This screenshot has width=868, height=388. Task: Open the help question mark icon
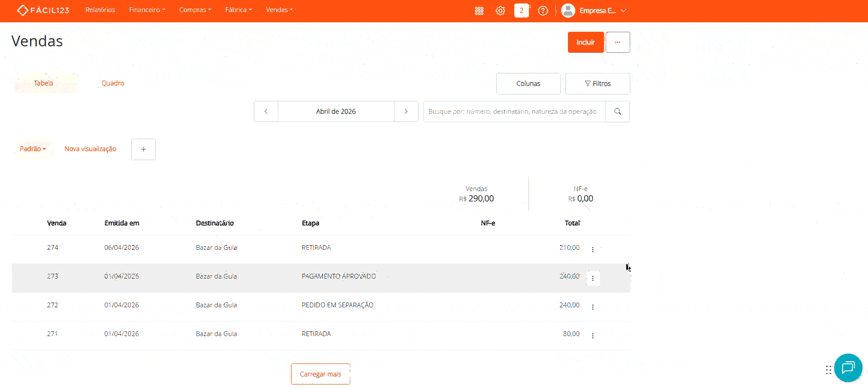click(543, 11)
